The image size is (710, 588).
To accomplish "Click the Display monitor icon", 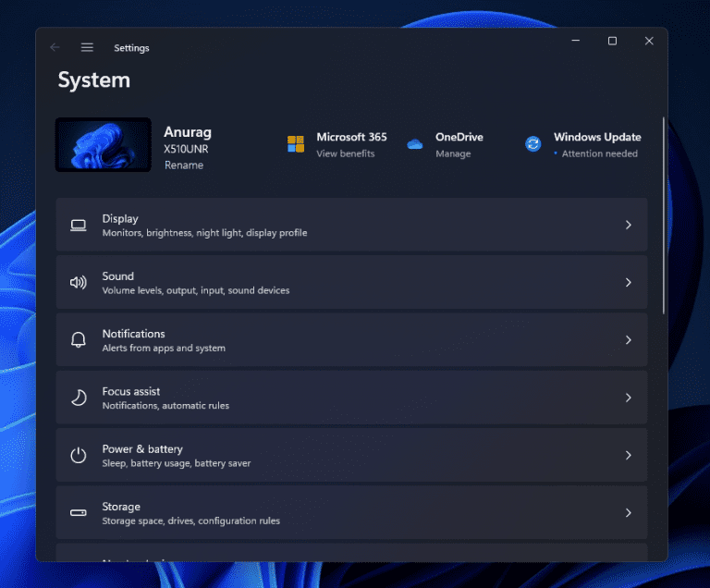I will point(79,225).
